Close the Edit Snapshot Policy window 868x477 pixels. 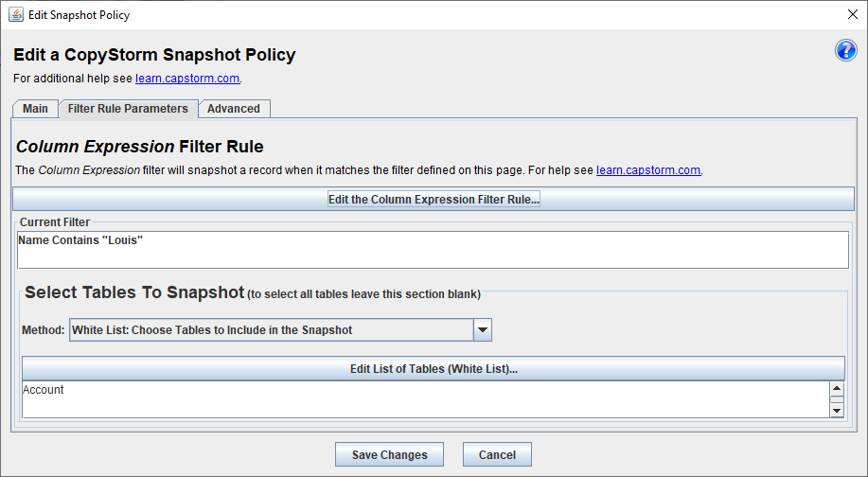pyautogui.click(x=853, y=14)
